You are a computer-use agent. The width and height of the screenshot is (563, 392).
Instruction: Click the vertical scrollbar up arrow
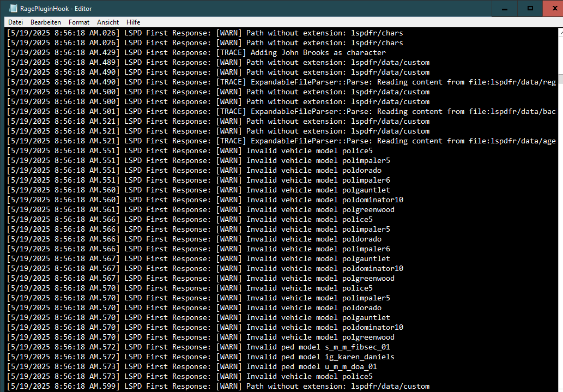point(560,33)
